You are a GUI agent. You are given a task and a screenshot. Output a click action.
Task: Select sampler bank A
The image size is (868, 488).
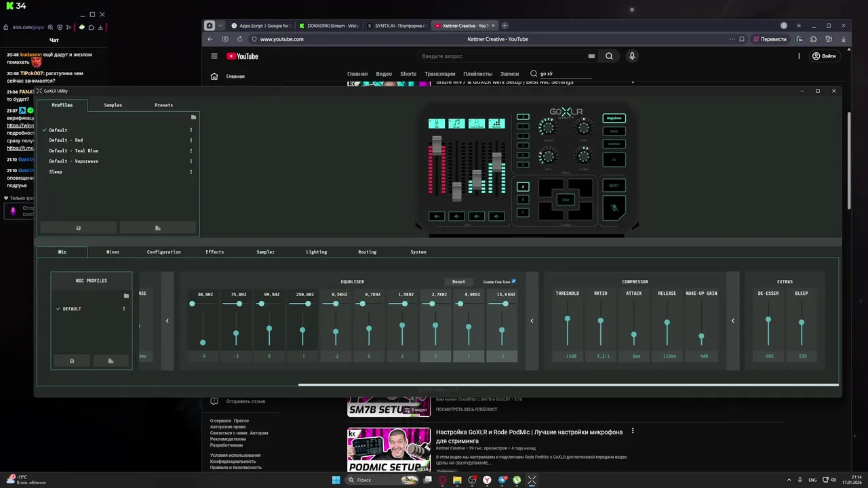click(523, 186)
